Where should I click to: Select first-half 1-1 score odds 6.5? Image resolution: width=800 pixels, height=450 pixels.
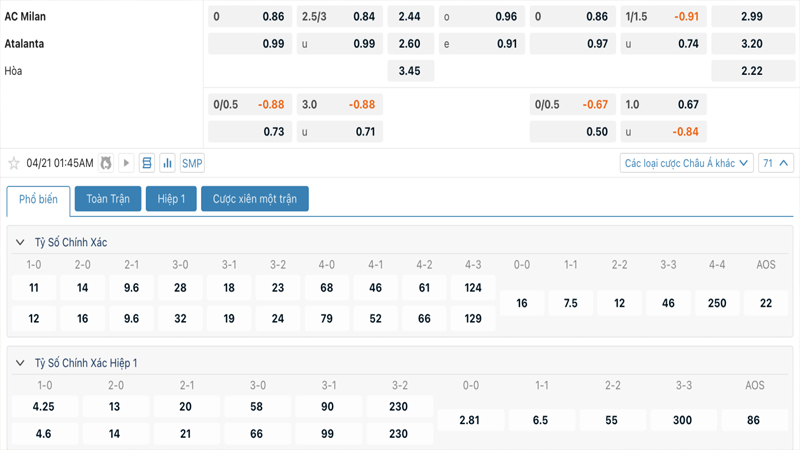[540, 421]
